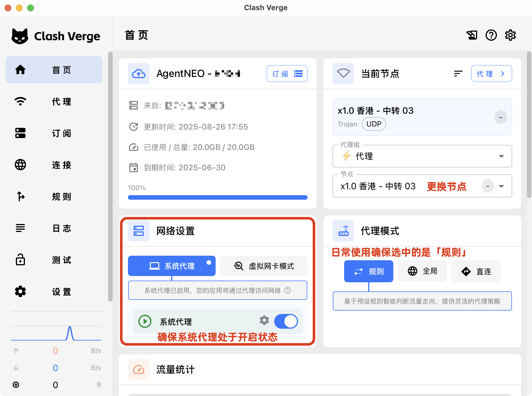This screenshot has height=396, width=532.
Task: Click the sidebar branch icon beside 规则
Action: pos(20,196)
